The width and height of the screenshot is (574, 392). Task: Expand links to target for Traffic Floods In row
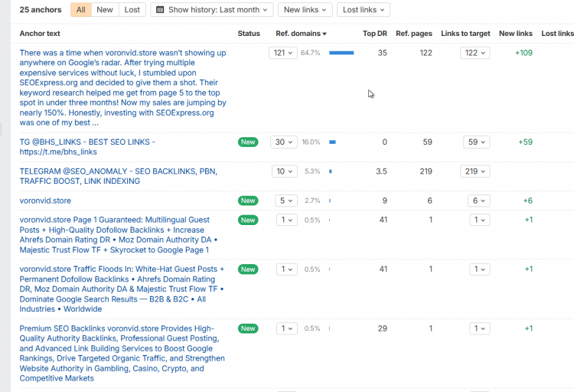tap(480, 269)
